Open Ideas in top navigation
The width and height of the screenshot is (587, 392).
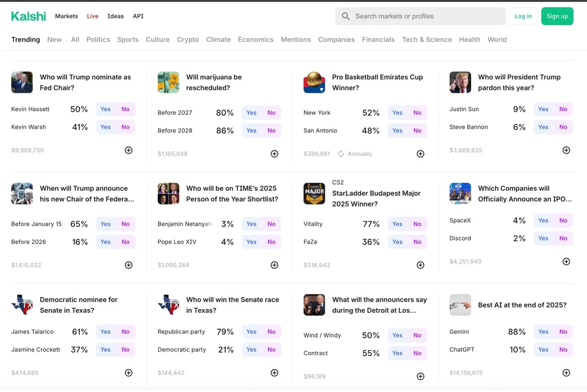(x=115, y=16)
